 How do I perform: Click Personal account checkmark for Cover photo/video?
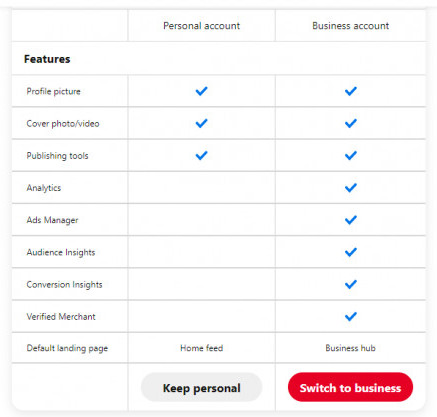pyautogui.click(x=201, y=123)
